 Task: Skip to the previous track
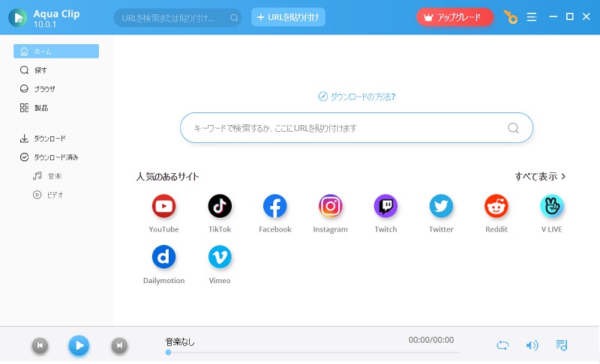pos(40,346)
